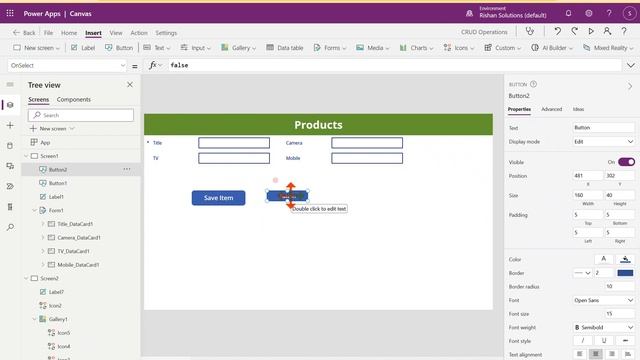The width and height of the screenshot is (640, 360).
Task: Switch to the Ideas tab
Action: 578,109
